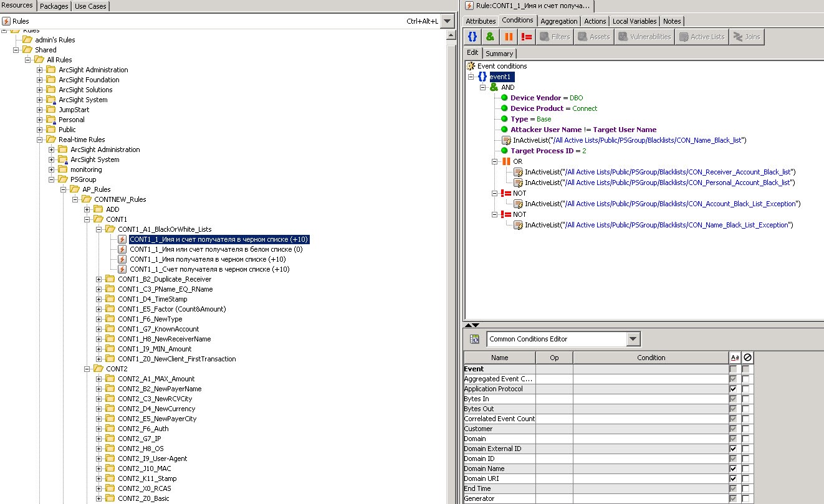Add a NOT operator from the toolbar

coord(526,37)
